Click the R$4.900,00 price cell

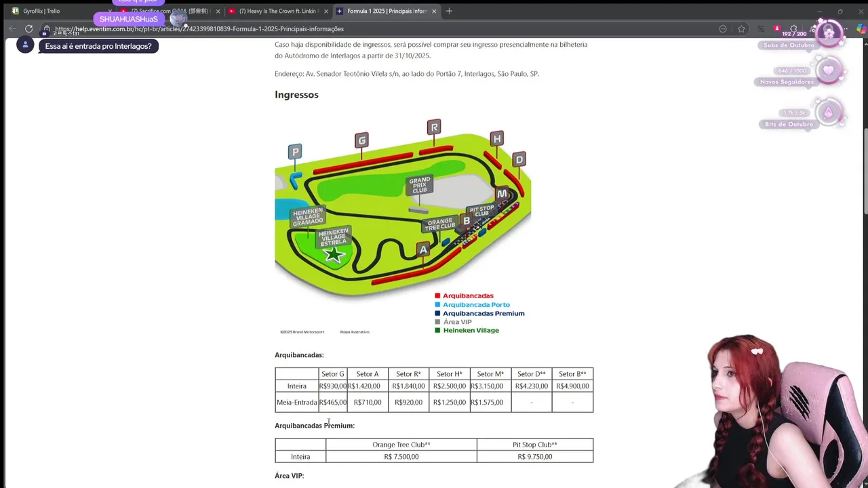point(572,386)
